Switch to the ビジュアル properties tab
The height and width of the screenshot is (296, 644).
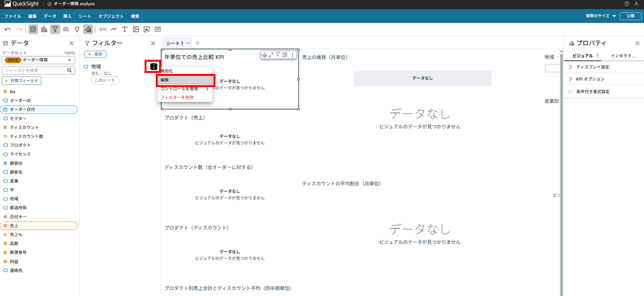point(583,56)
